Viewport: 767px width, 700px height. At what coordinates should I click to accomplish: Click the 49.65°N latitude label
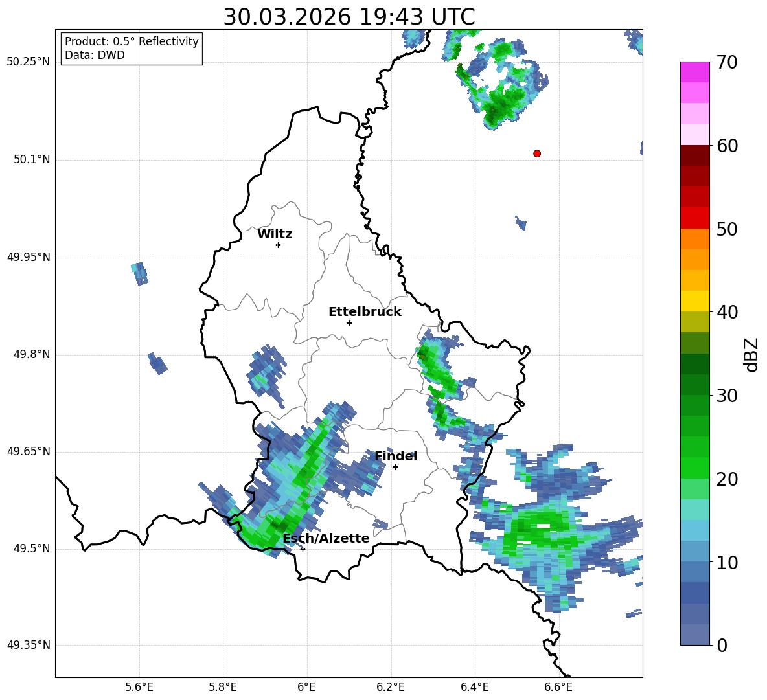point(28,451)
